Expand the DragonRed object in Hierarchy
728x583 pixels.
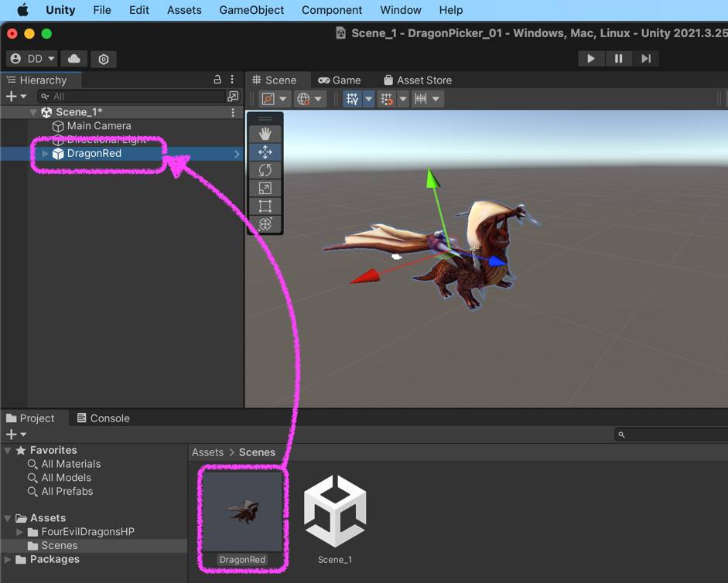point(45,154)
